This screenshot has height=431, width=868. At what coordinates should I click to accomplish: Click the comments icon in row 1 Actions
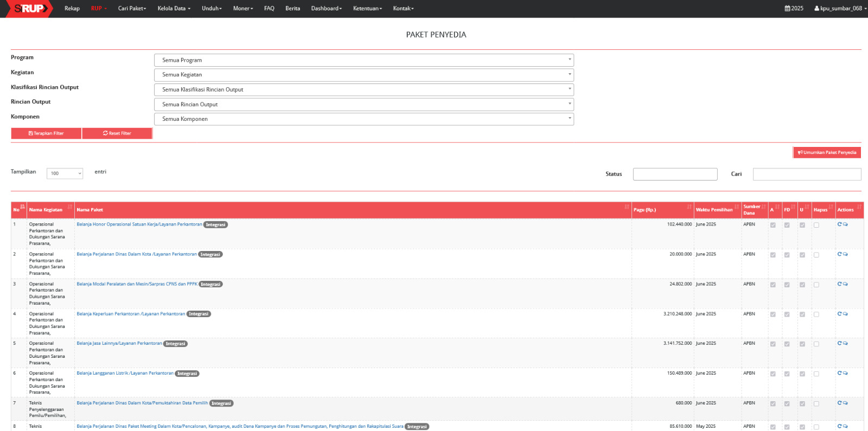pyautogui.click(x=845, y=224)
